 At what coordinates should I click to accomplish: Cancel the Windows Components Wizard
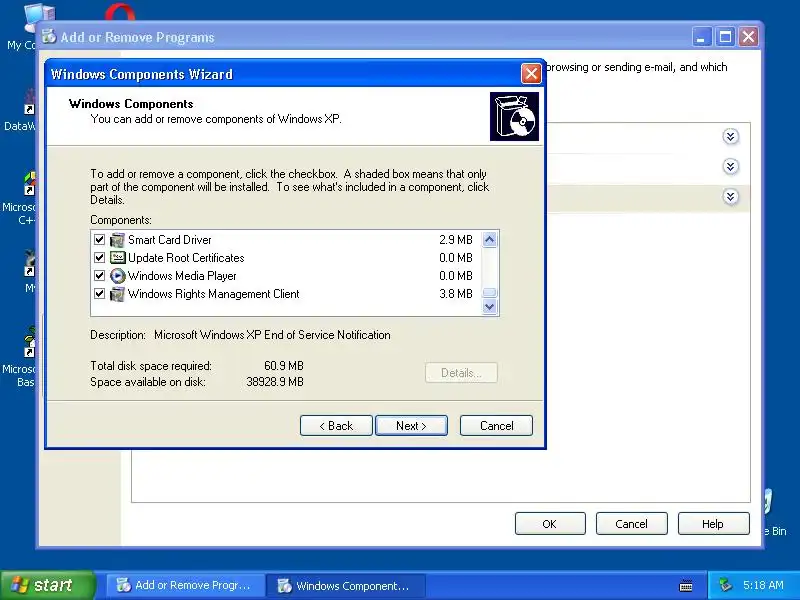(x=496, y=426)
